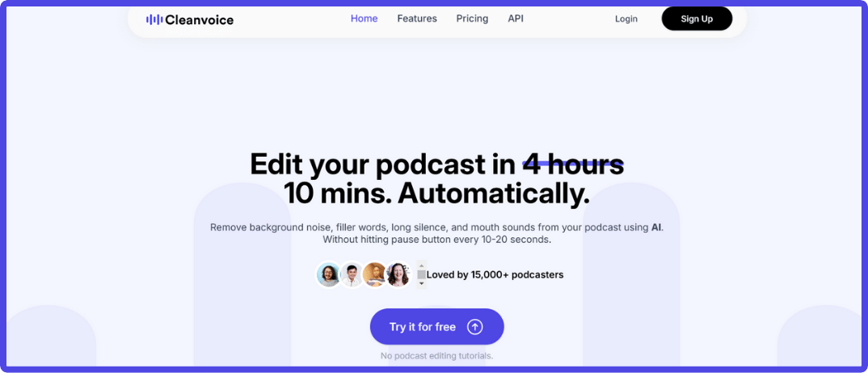Click the small gray scrollbar thumb
This screenshot has width=868, height=373.
(422, 275)
